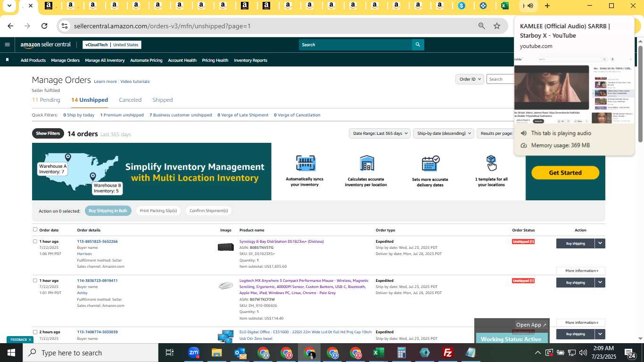644x362 pixels.
Task: Open the Inventory Reports menu item
Action: (x=250, y=60)
